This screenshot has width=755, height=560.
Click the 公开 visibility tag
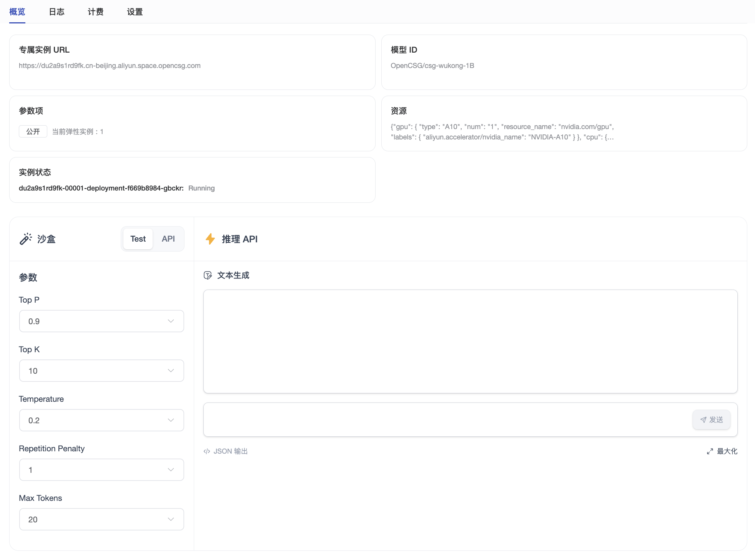pos(33,131)
